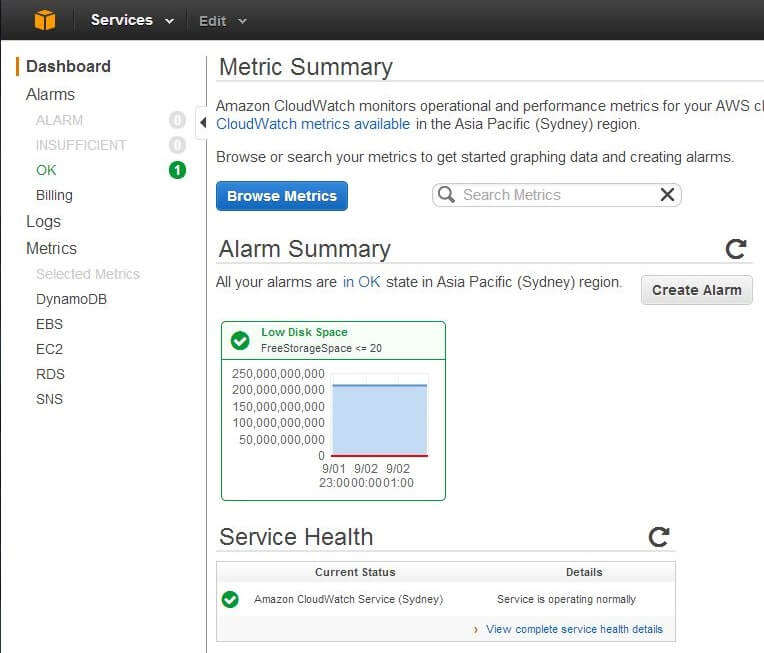Viewport: 764px width, 653px height.
Task: Select Dashboard in the sidebar
Action: click(x=68, y=66)
